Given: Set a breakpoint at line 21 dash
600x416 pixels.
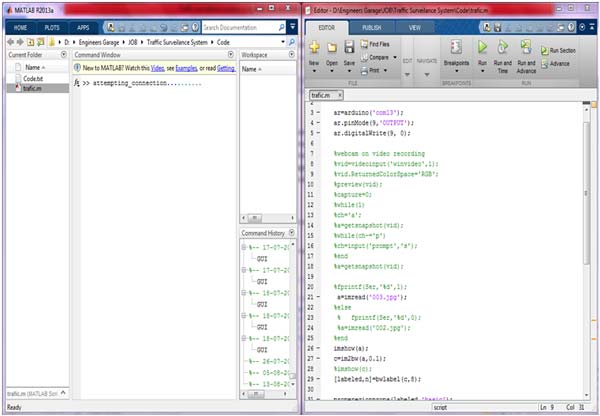Looking at the screenshot, I should tap(318, 297).
